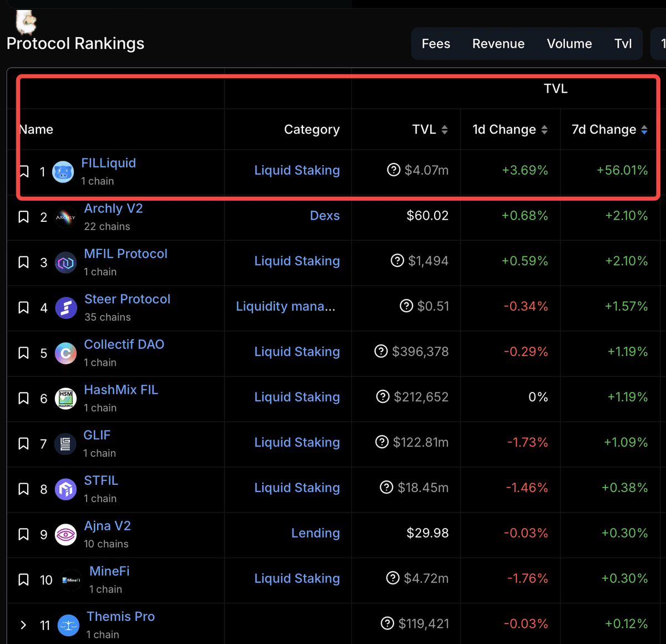
Task: Open Themis Pro protocol page
Action: coord(120,617)
